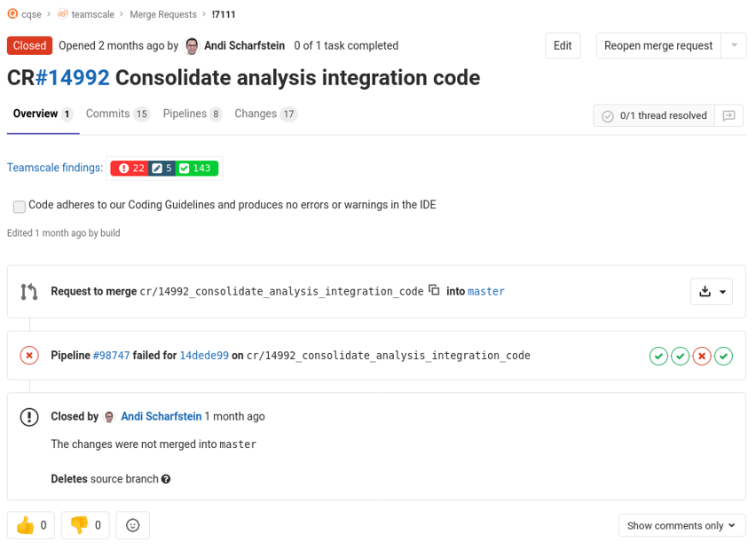Switch to the Commits tab
This screenshot has width=756, height=550.
point(109,114)
